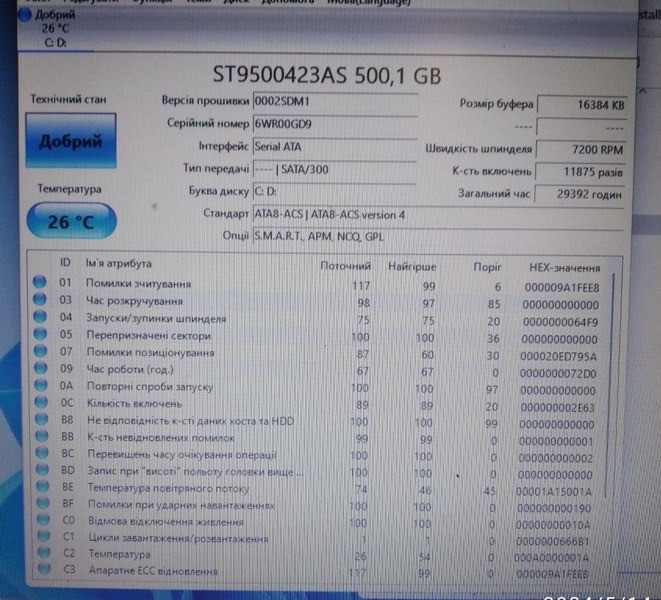Click status circle for C1 Цикли завантаження/розвантаження

43,535
